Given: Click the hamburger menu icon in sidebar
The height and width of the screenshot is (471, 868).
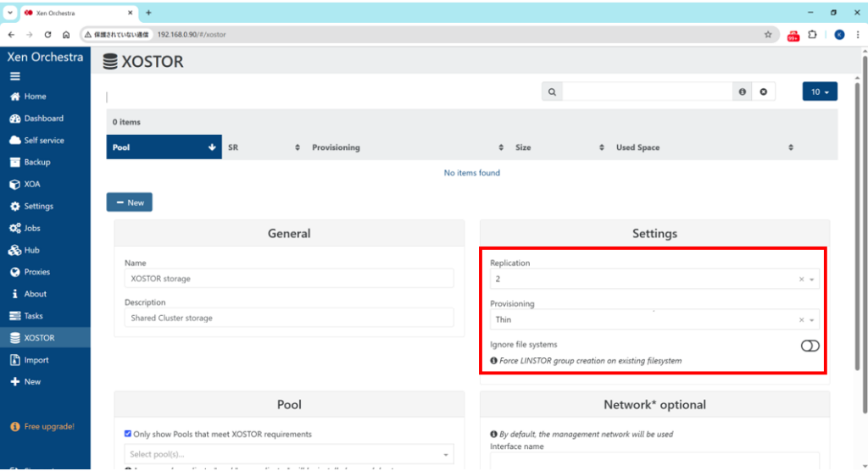Looking at the screenshot, I should click(14, 75).
